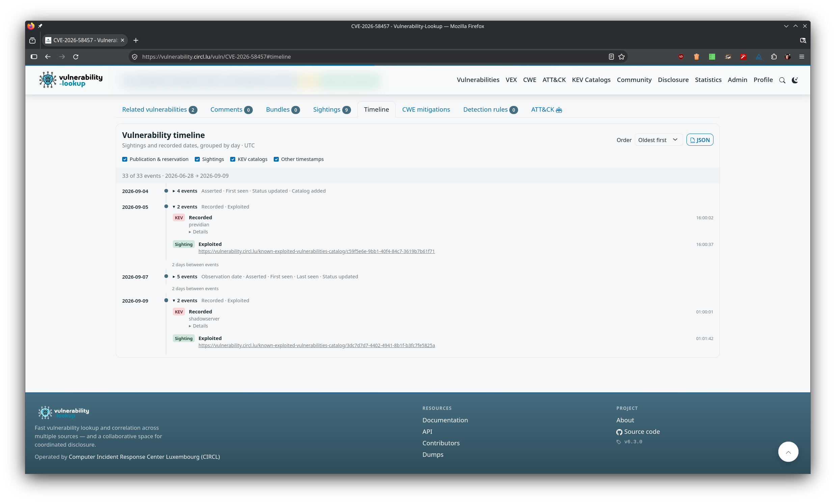Viewport: 836px width, 504px height.
Task: Collapse the 2026-09-09 2 events group
Action: point(185,301)
